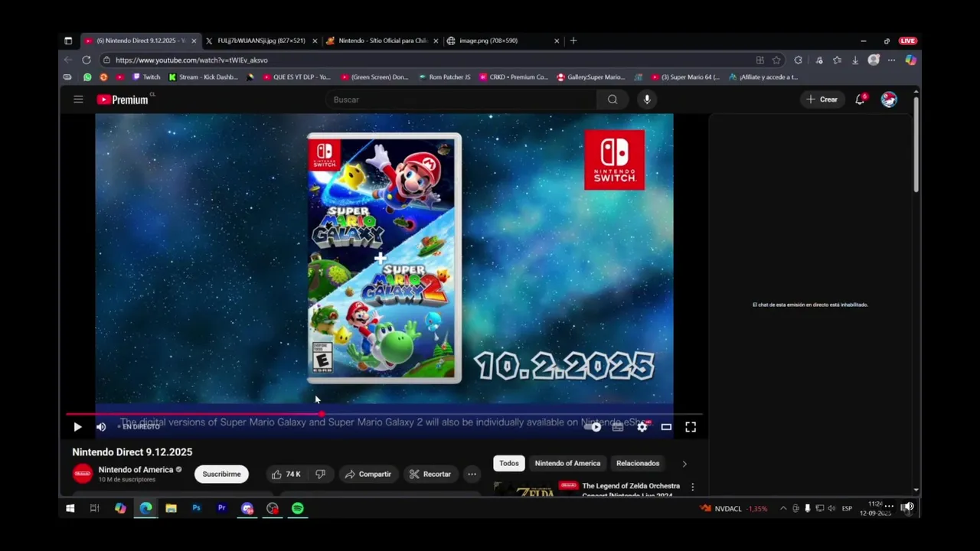Open a new browser tab
The height and width of the screenshot is (551, 980).
[573, 41]
